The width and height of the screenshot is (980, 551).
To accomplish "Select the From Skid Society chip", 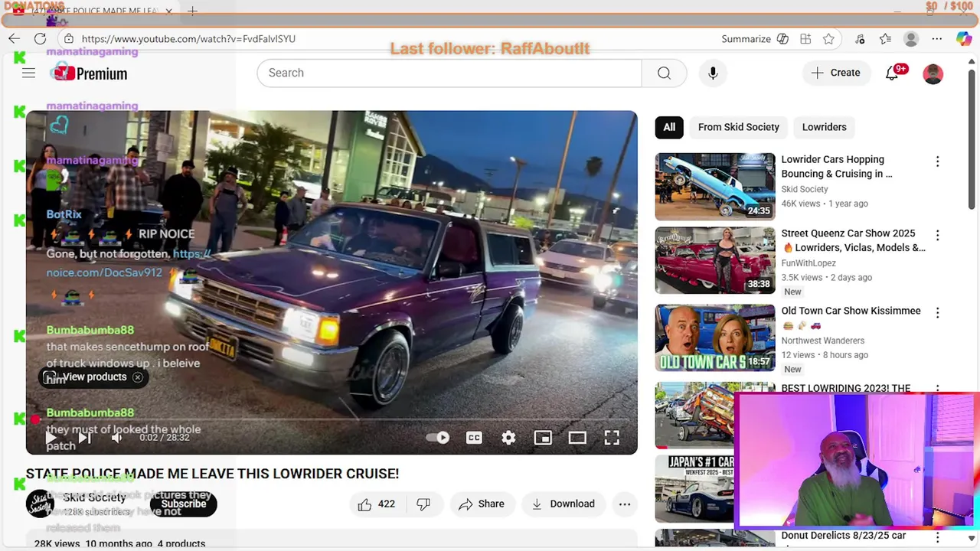I will coord(739,127).
